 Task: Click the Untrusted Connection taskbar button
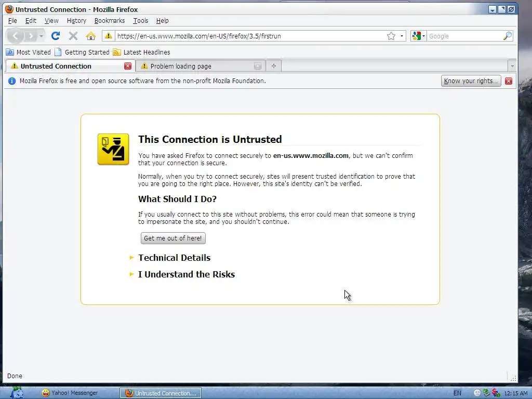(161, 393)
